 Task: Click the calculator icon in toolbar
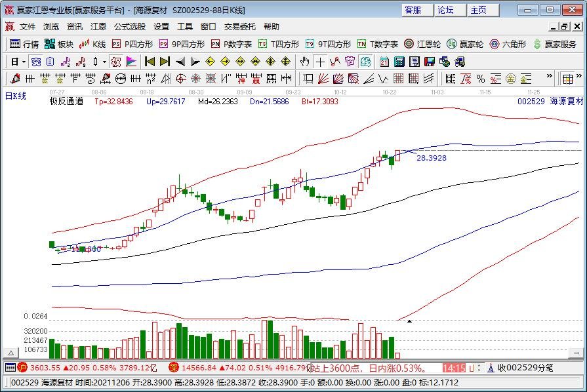(399, 62)
